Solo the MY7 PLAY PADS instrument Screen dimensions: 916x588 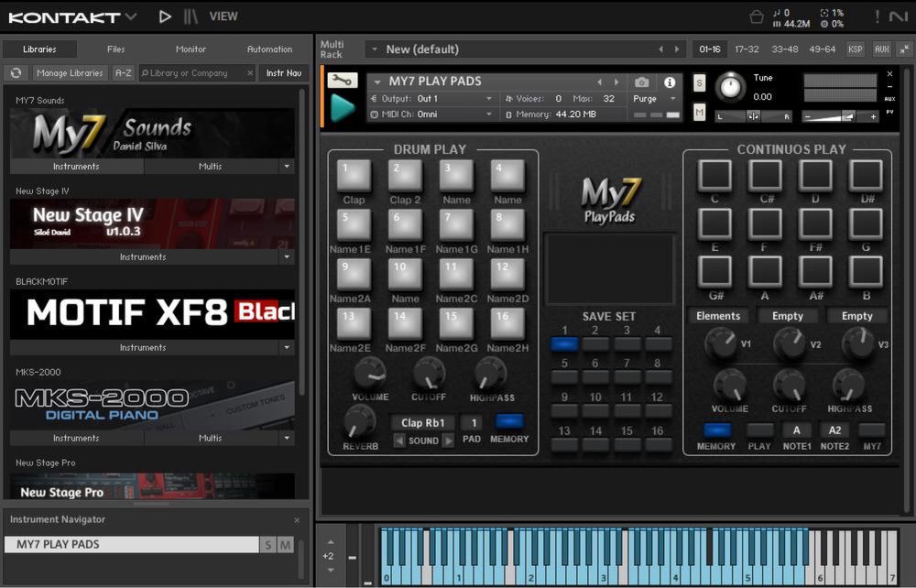[x=699, y=83]
